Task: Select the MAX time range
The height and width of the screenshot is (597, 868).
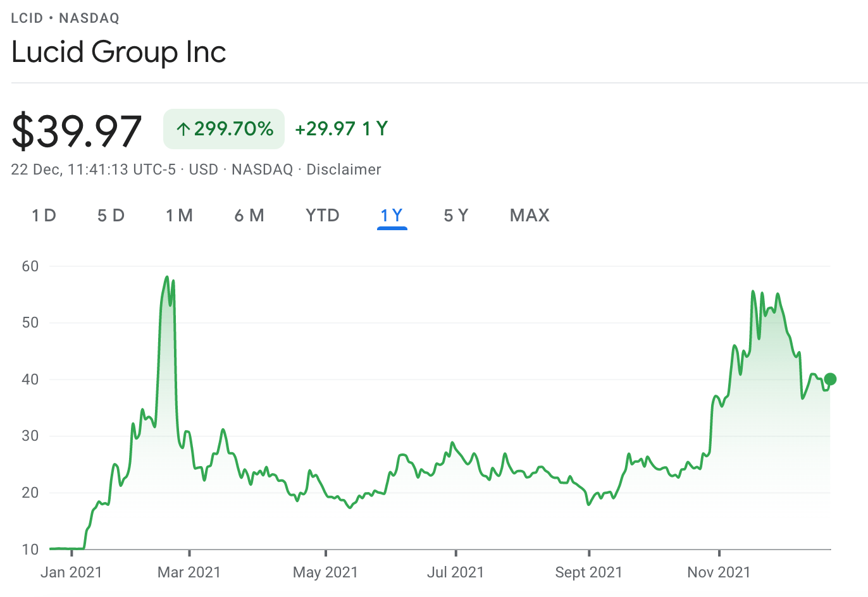Action: pyautogui.click(x=530, y=216)
